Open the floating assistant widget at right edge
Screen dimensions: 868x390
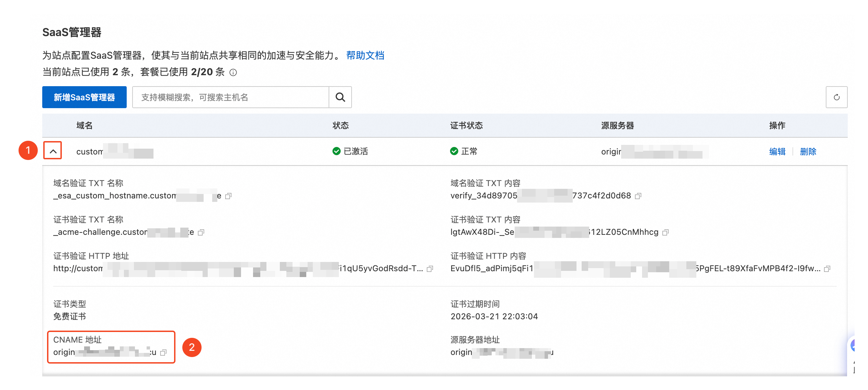(x=854, y=346)
